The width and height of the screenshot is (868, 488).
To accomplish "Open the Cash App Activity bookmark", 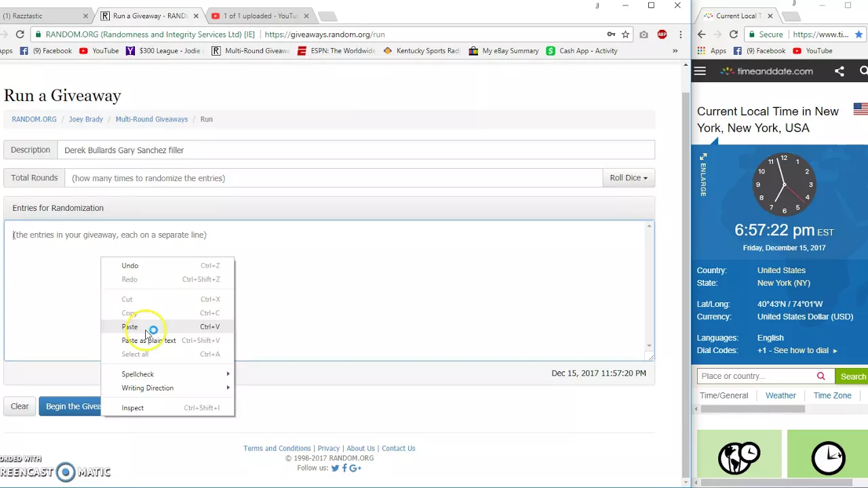I will pyautogui.click(x=582, y=51).
